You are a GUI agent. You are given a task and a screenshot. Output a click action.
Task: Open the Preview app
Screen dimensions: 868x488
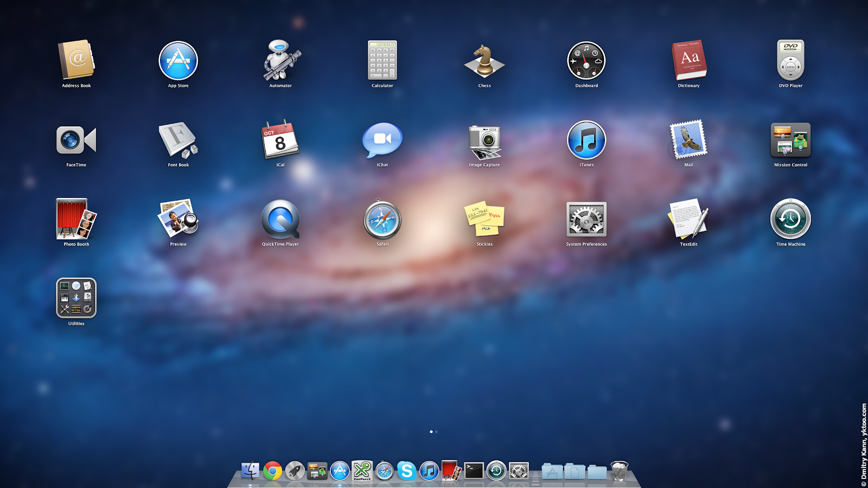click(x=178, y=218)
